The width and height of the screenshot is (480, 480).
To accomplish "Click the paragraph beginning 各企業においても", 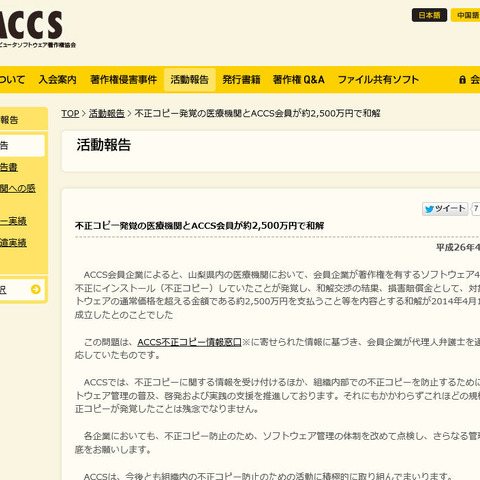I will coord(277,443).
